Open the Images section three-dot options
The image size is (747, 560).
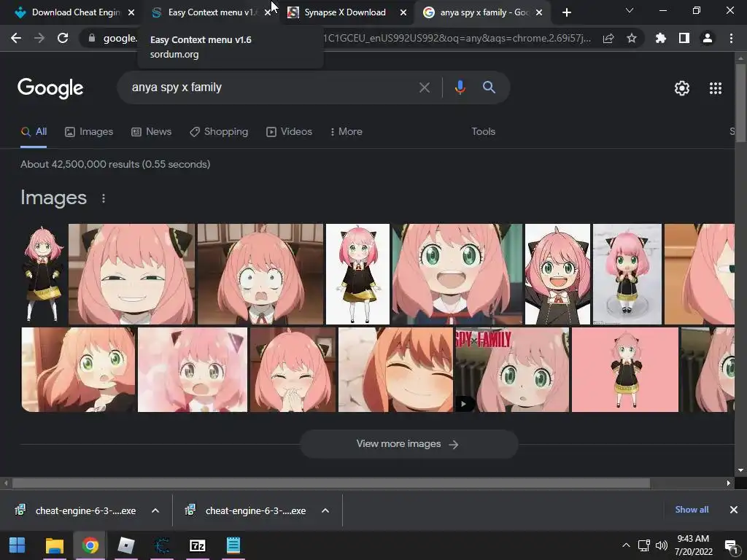click(104, 198)
